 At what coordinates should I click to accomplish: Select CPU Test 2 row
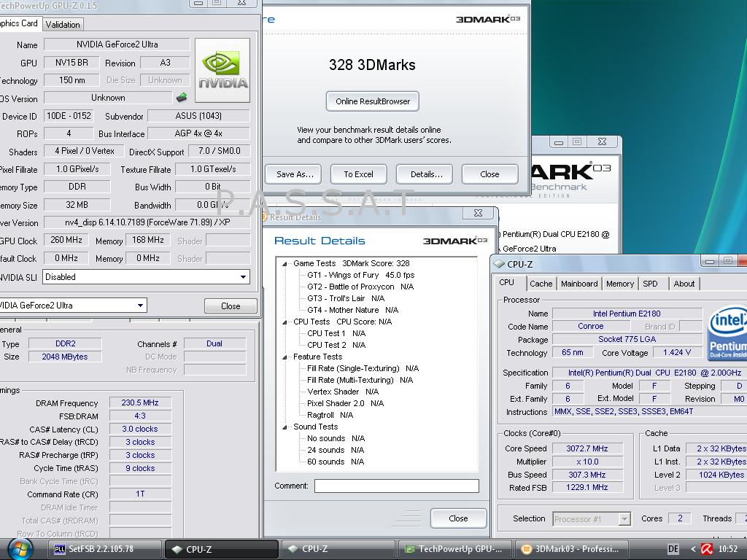click(x=336, y=345)
